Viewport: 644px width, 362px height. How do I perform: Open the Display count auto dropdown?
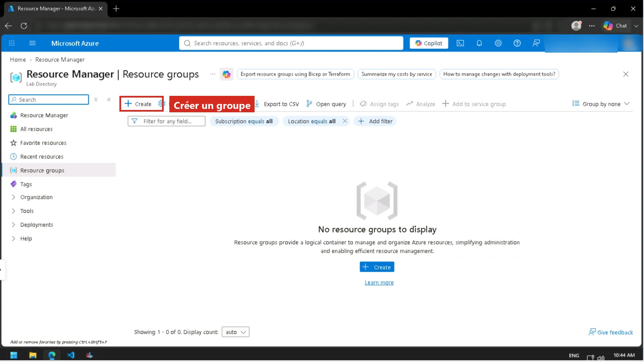(x=235, y=332)
